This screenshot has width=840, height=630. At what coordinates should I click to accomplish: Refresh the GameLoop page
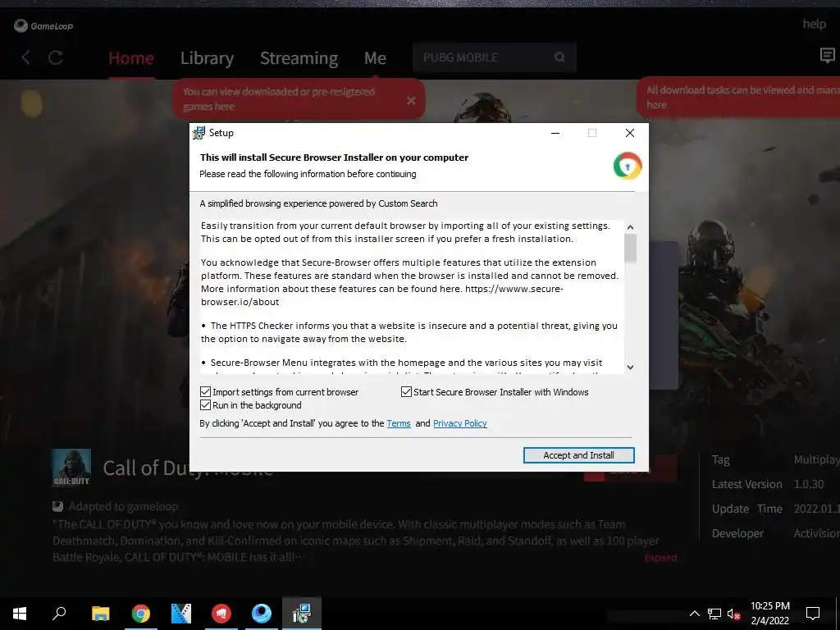click(x=56, y=57)
